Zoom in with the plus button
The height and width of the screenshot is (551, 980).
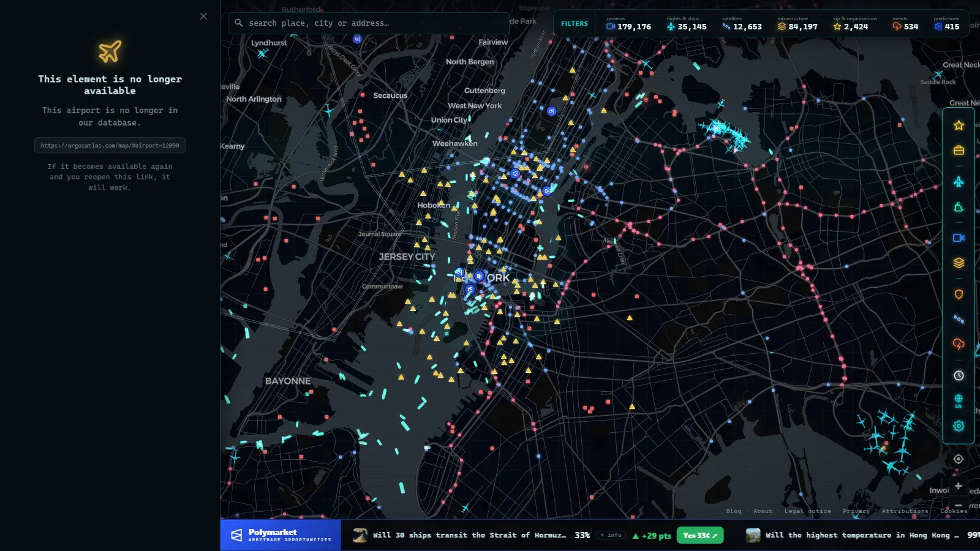point(959,485)
